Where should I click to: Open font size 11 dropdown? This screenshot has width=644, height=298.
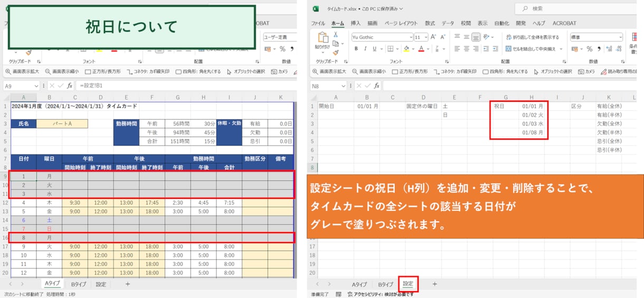click(x=426, y=37)
